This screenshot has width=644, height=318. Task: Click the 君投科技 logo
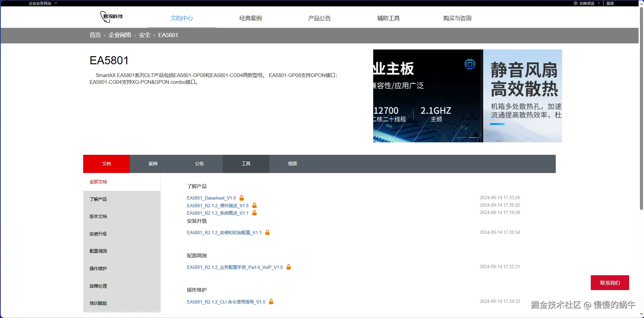point(111,17)
